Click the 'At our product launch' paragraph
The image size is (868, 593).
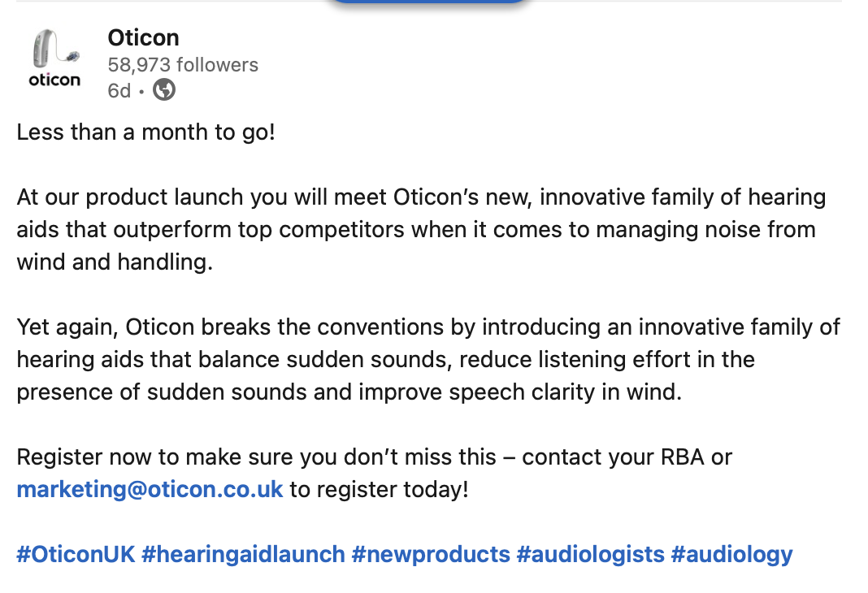(421, 230)
